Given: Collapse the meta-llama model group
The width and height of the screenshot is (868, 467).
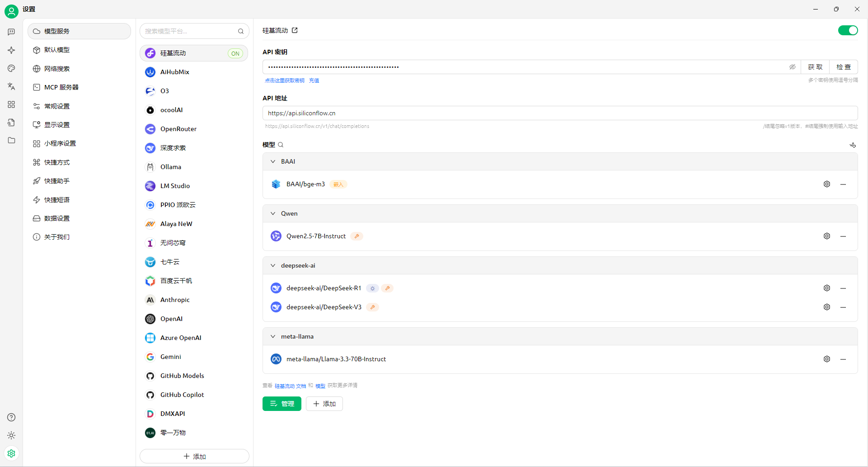Looking at the screenshot, I should (x=273, y=336).
